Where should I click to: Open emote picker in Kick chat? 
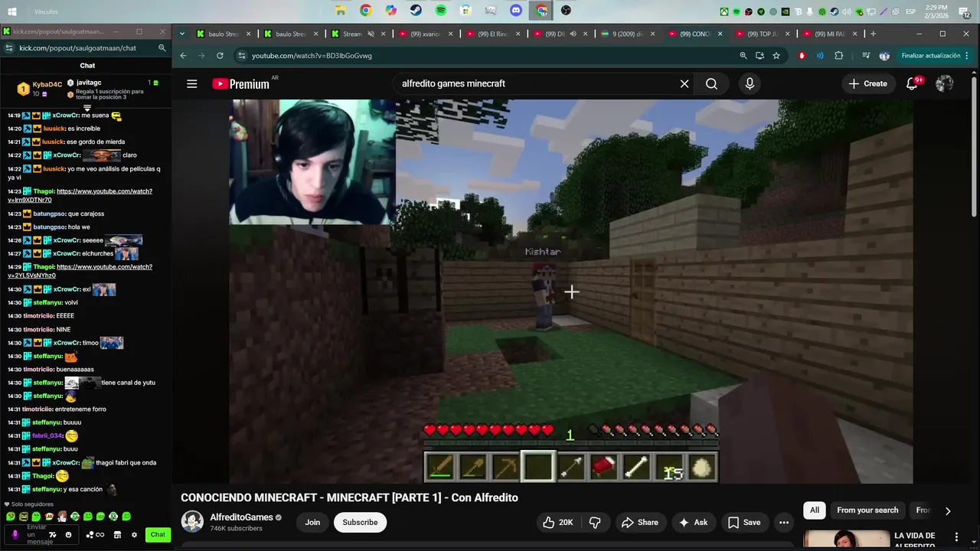68,535
